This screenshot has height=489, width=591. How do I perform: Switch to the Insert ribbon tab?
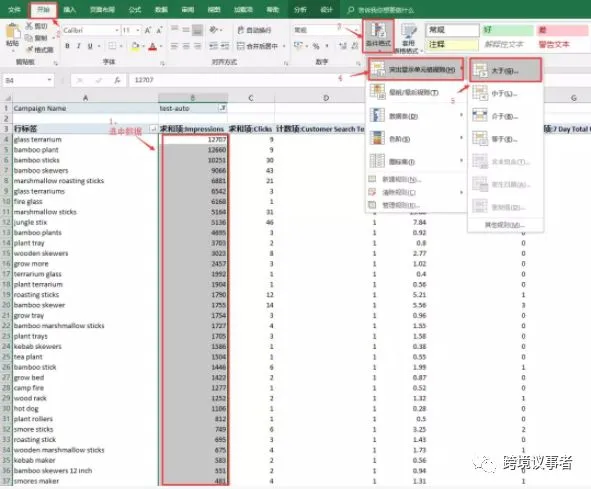pos(69,9)
